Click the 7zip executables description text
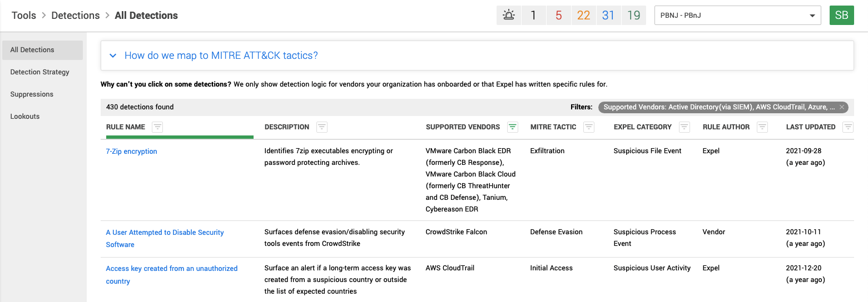Image resolution: width=868 pixels, height=302 pixels. (x=329, y=157)
